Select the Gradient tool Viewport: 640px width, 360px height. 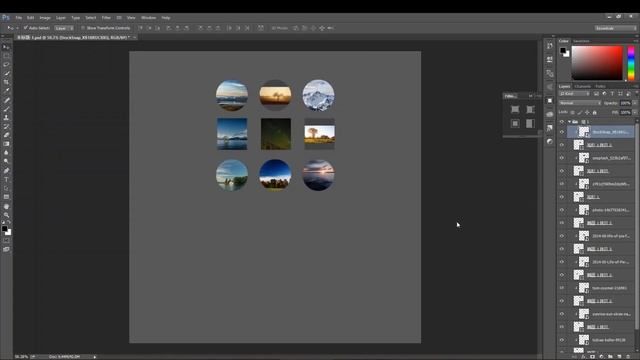pos(6,144)
